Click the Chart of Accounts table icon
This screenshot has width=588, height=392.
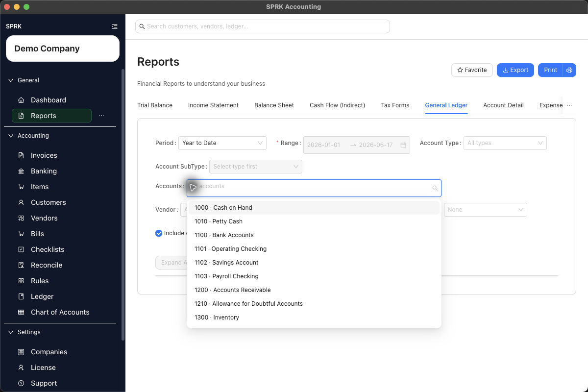(x=21, y=312)
